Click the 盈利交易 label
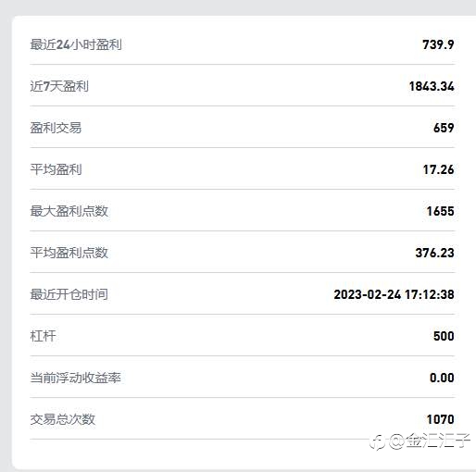The width and height of the screenshot is (476, 472). [x=56, y=128]
